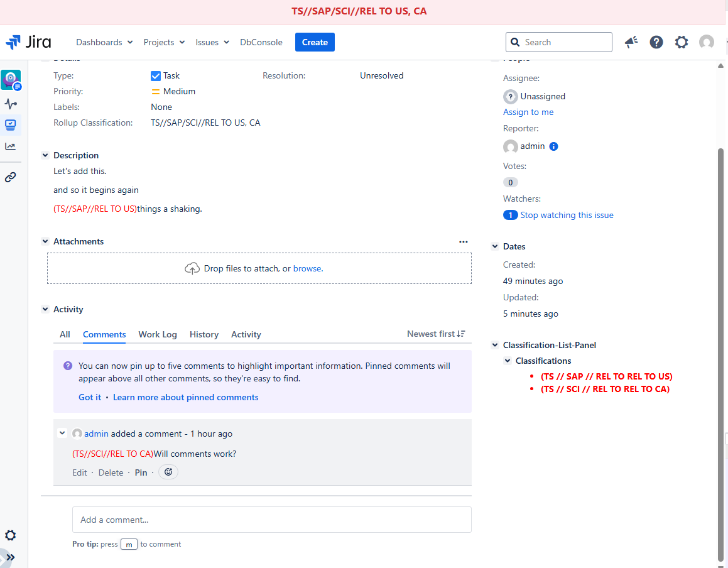The height and width of the screenshot is (568, 728).
Task: Stop watching this issue
Action: [x=567, y=215]
